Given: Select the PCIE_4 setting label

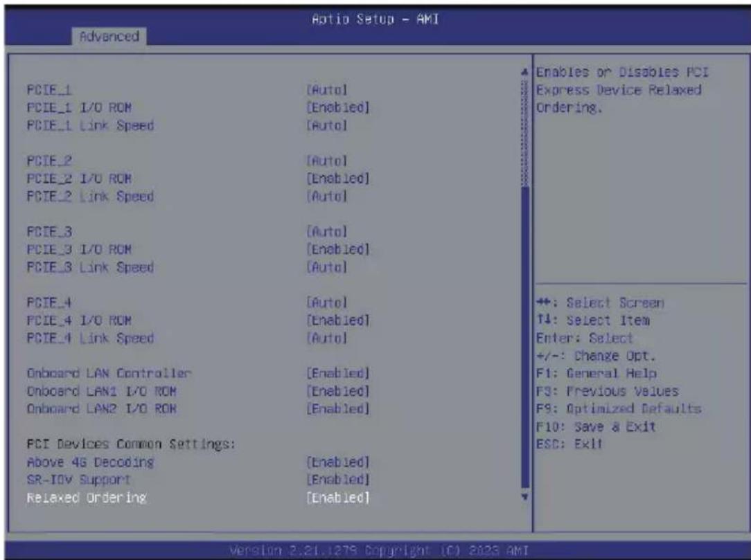Looking at the screenshot, I should pos(49,302).
